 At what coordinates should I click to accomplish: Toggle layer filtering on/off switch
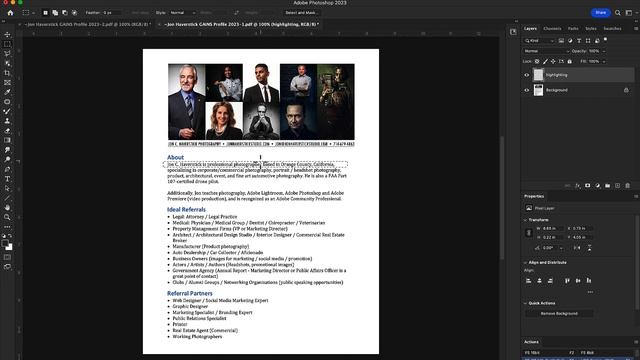[605, 40]
